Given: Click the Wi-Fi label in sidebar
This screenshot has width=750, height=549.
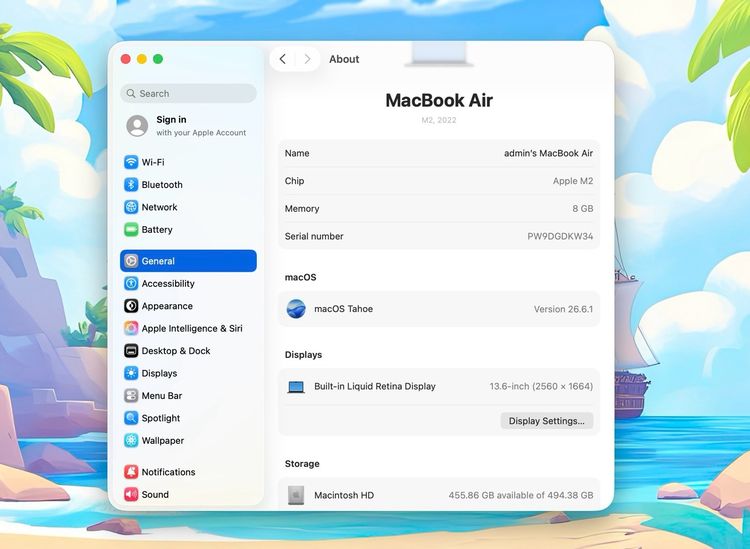Looking at the screenshot, I should click(x=153, y=162).
